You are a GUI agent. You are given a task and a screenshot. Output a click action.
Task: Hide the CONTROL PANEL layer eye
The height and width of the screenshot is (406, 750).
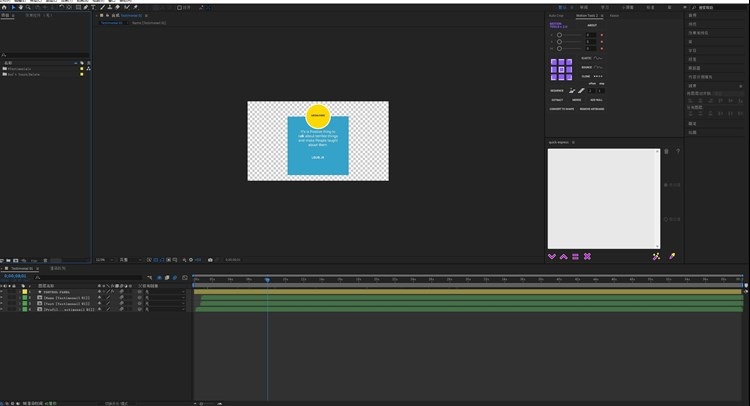pos(1,292)
